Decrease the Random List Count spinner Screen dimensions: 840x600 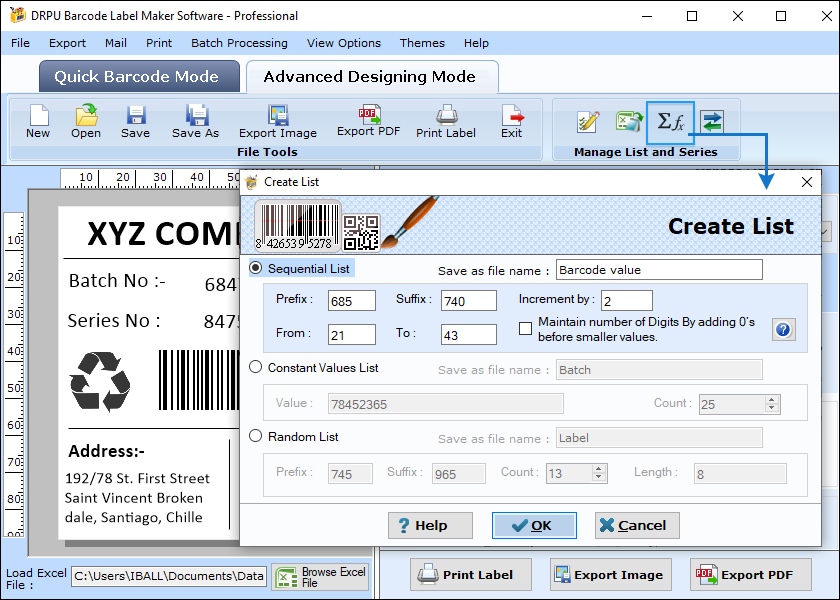[x=598, y=477]
